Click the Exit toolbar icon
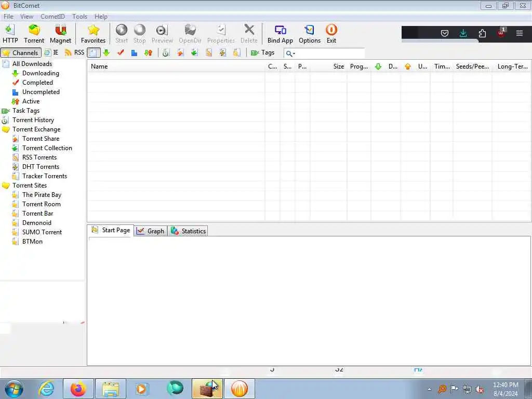The width and height of the screenshot is (532, 399). (331, 34)
